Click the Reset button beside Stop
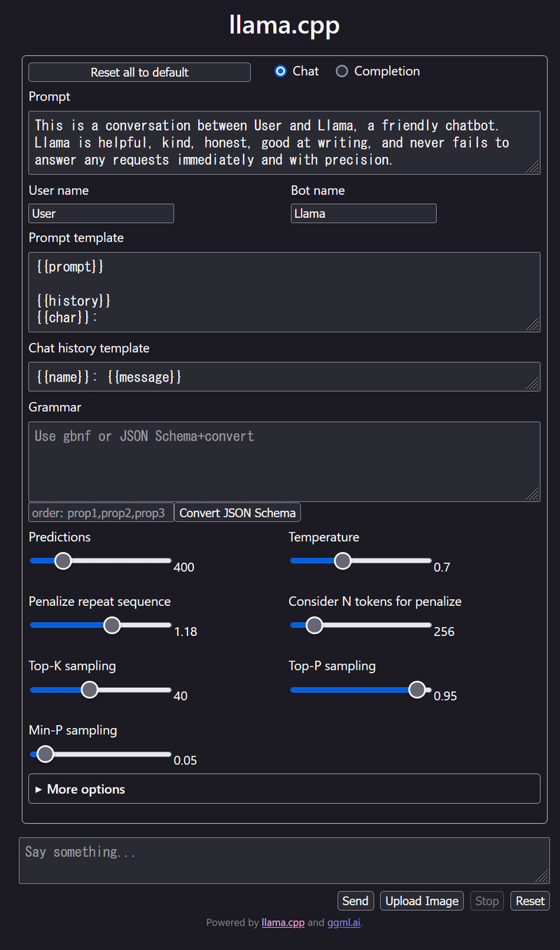The width and height of the screenshot is (560, 950). click(x=531, y=901)
